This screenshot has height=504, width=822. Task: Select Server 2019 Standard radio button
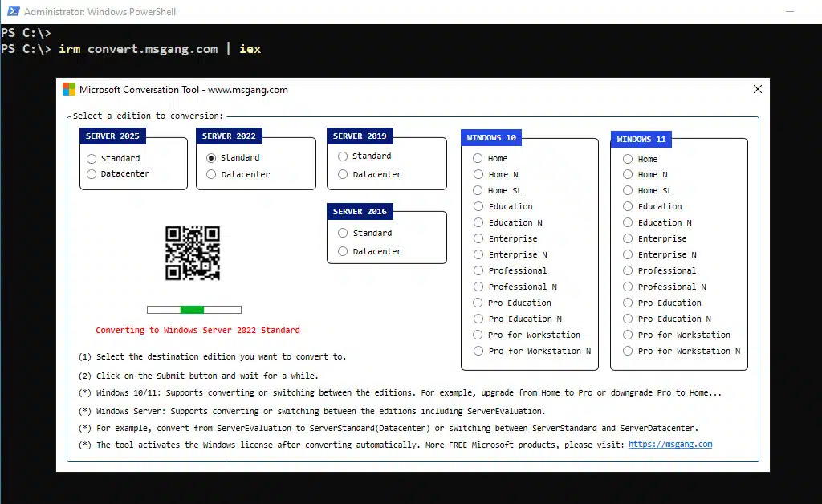pyautogui.click(x=343, y=156)
